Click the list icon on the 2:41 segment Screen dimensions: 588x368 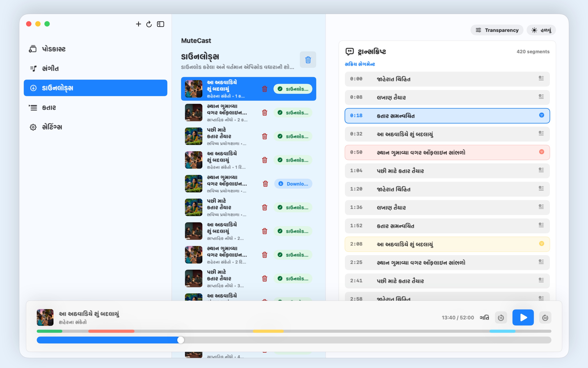point(541,280)
